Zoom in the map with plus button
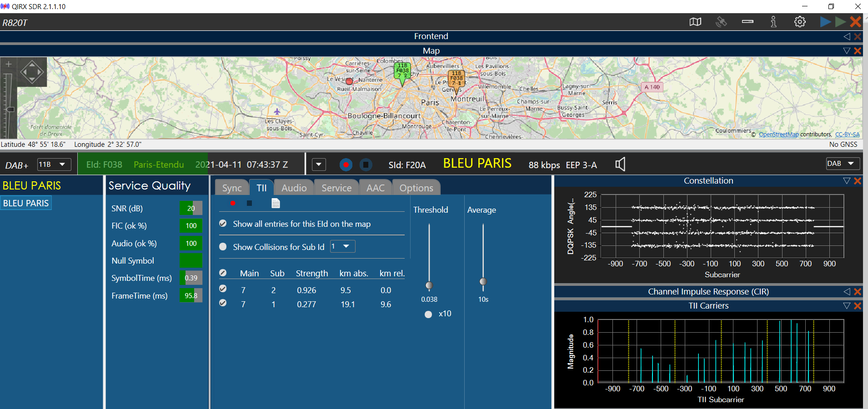The height and width of the screenshot is (409, 868). pyautogui.click(x=9, y=65)
